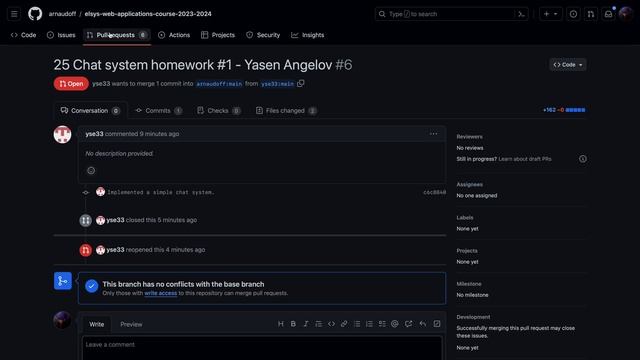This screenshot has height=360, width=640.
Task: Click the Reviewers sidebar heading
Action: coord(469,137)
